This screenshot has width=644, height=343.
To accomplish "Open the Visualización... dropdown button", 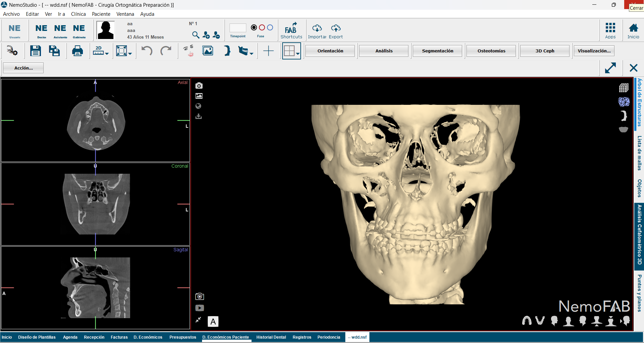I will pyautogui.click(x=594, y=51).
